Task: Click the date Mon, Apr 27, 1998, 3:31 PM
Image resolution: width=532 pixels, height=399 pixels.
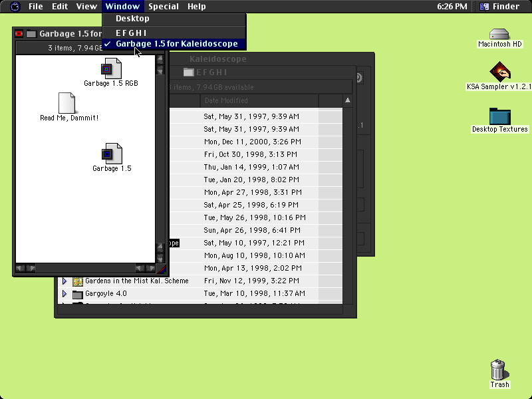Action: 253,192
